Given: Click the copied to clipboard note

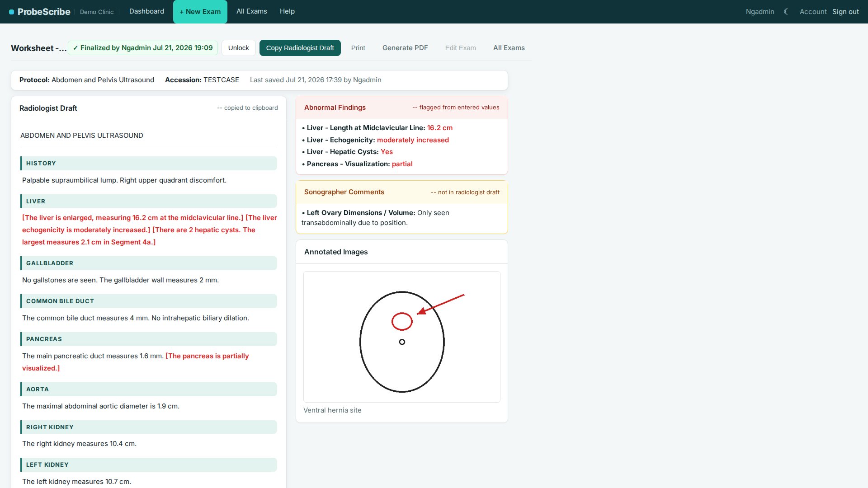Looking at the screenshot, I should coord(248,108).
